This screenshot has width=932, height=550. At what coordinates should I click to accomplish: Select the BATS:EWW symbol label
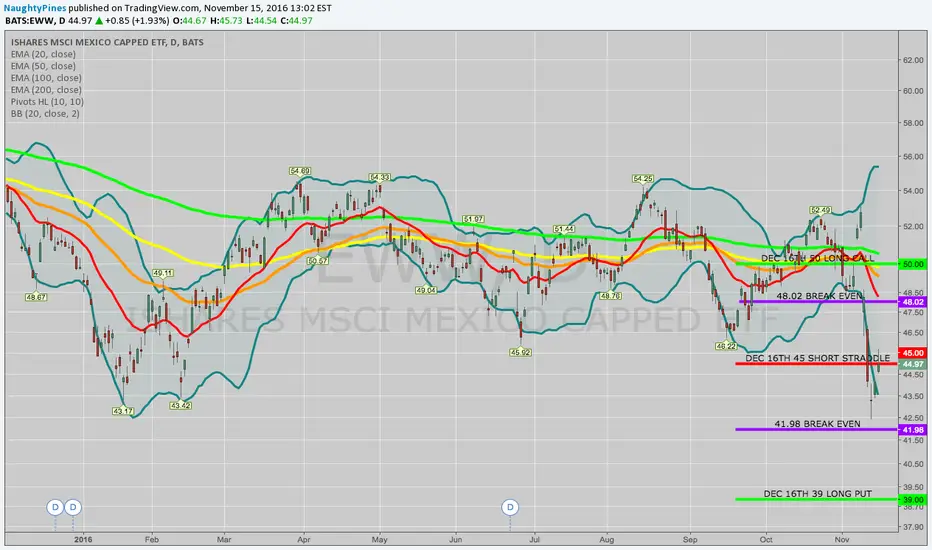(30, 21)
